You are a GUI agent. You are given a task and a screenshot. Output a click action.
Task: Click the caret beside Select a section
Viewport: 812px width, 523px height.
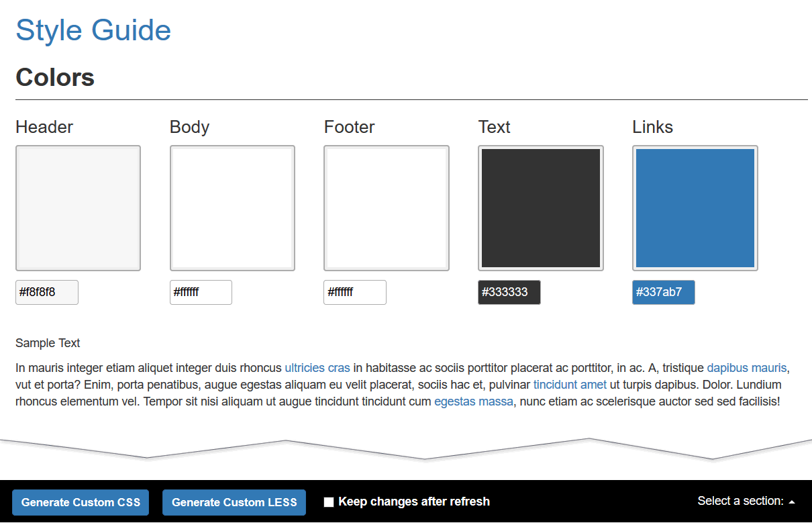[792, 502]
